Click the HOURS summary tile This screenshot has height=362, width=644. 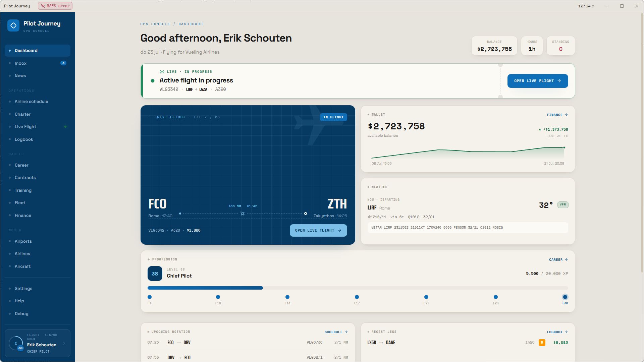coord(532,46)
